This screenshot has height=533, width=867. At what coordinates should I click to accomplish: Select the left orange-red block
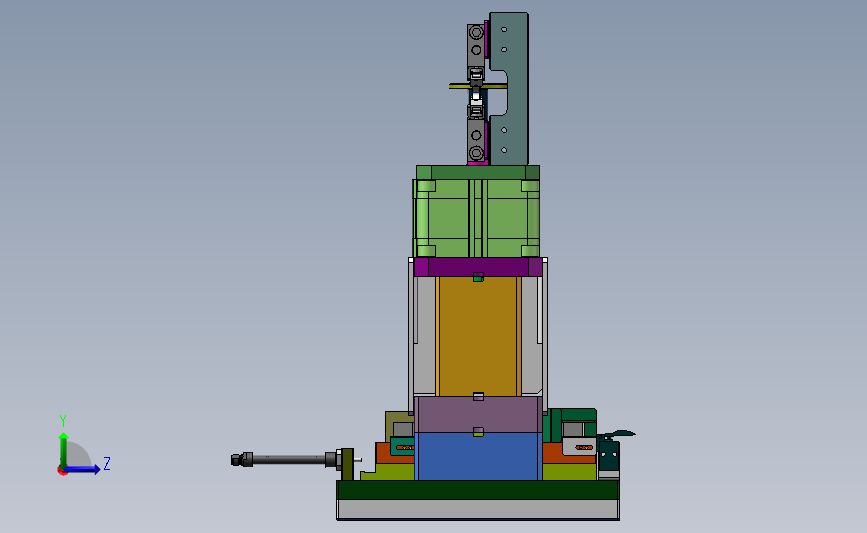click(x=385, y=453)
